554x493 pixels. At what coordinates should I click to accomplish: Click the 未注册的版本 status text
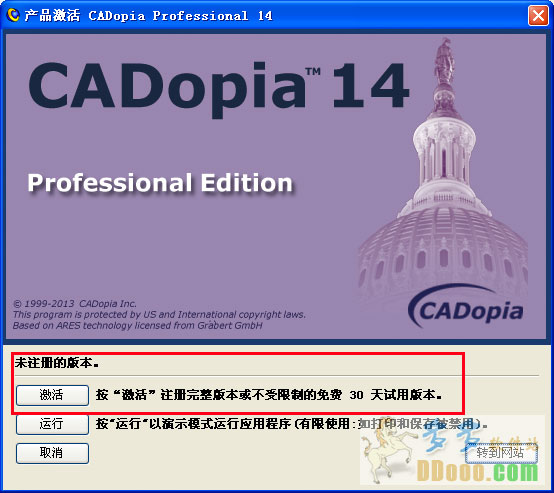(x=57, y=363)
